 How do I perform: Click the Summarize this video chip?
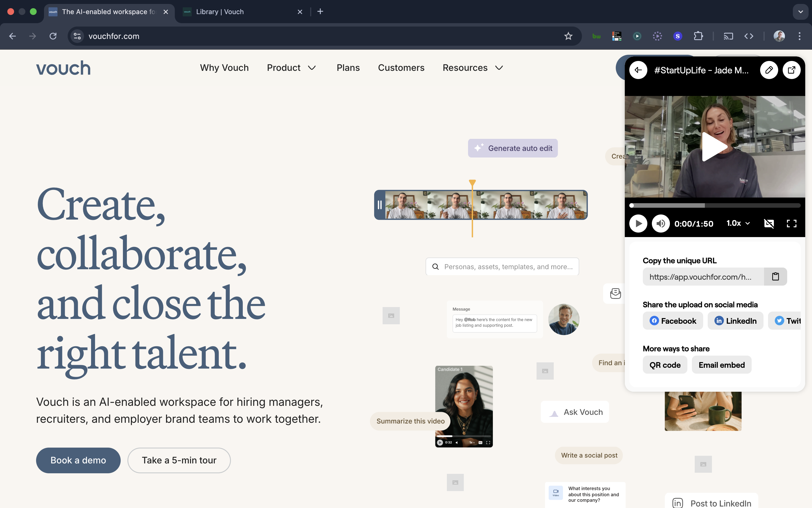[x=410, y=421]
